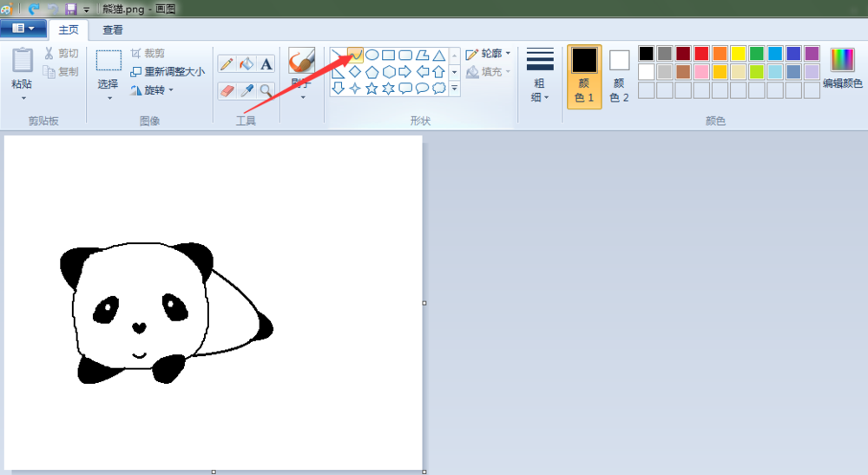Open the Brushes dropdown arrow
This screenshot has height=475, width=868.
302,97
